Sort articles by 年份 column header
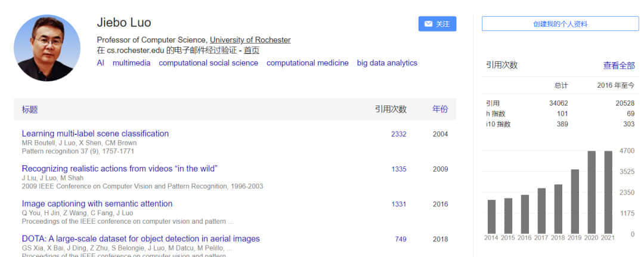Viewport: 644px width, 257px height. [x=440, y=109]
